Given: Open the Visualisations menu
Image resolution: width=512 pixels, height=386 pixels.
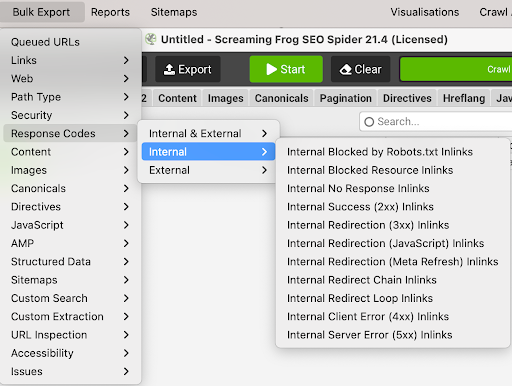Looking at the screenshot, I should [x=425, y=12].
